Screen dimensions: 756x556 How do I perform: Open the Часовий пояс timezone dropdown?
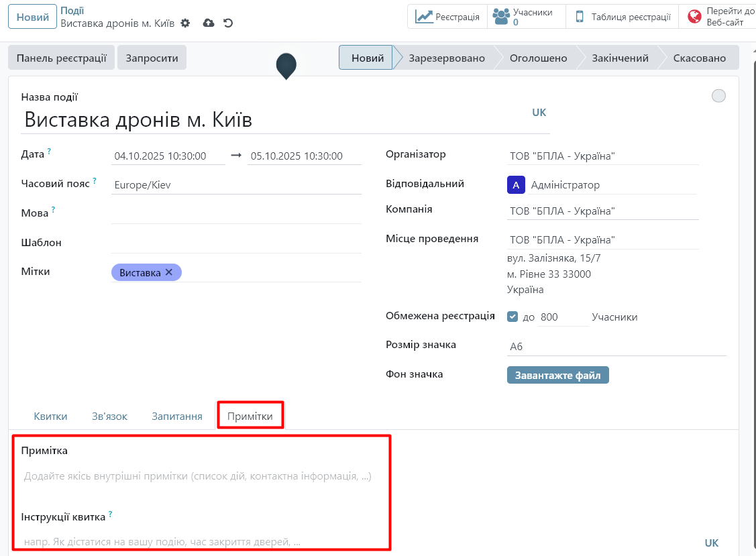pos(236,184)
